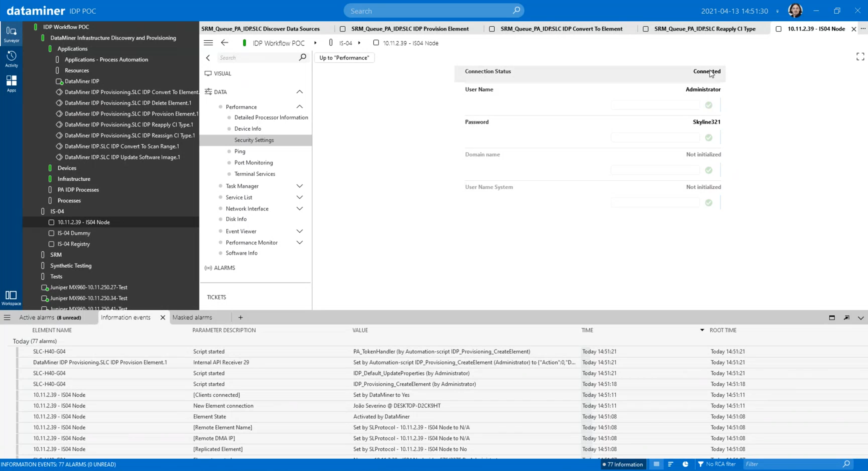This screenshot has width=868, height=471.
Task: Click the top global Search field
Action: tap(433, 11)
